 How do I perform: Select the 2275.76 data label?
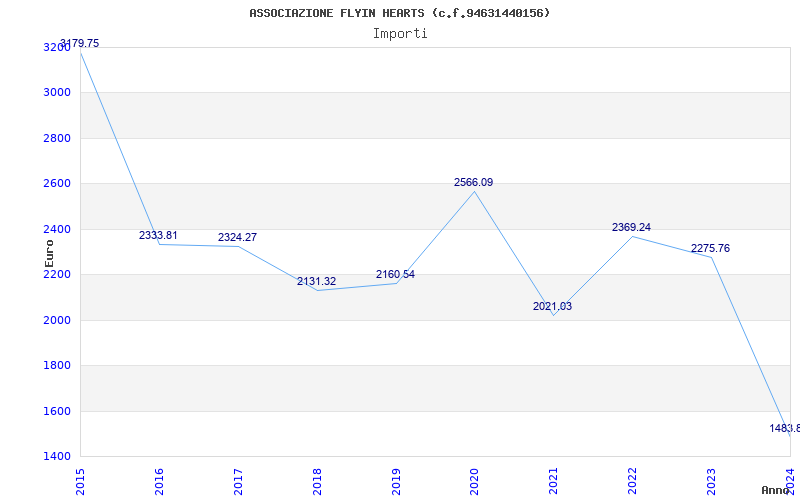coord(711,248)
